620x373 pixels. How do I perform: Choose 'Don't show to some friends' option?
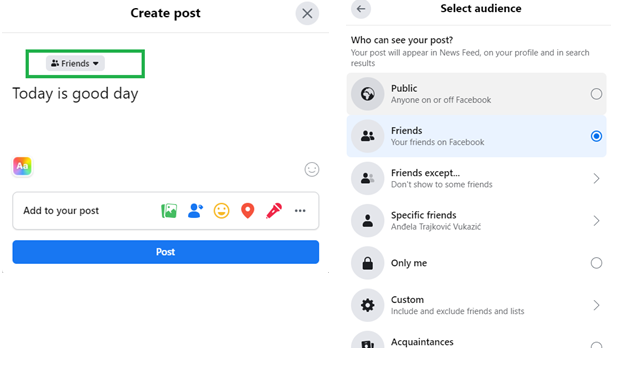(442, 184)
